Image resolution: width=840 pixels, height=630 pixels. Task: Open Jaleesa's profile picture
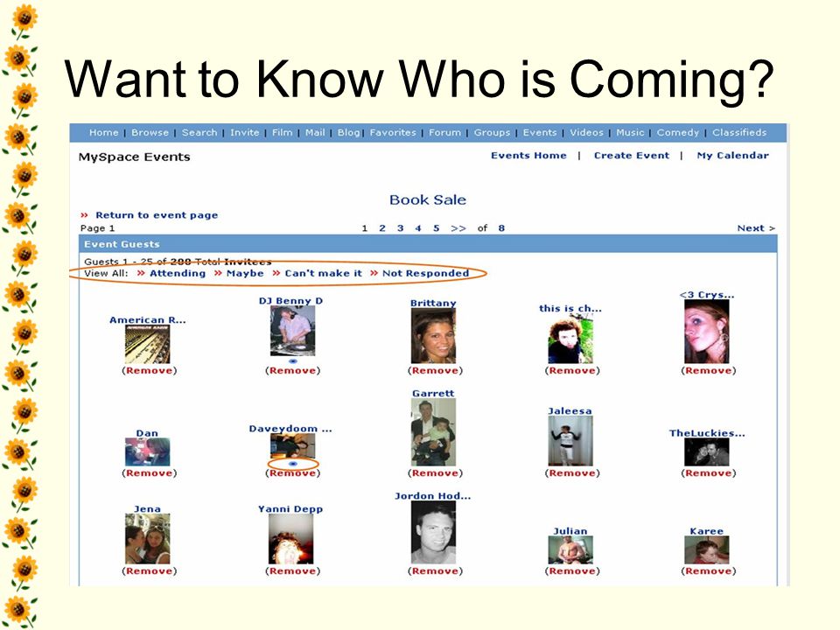tap(570, 441)
